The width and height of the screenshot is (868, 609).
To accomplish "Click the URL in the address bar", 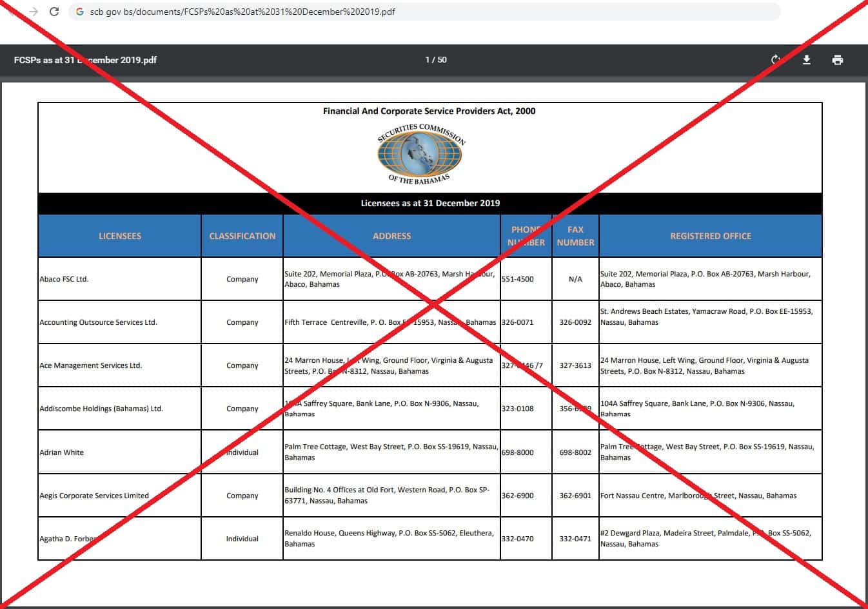I will [x=242, y=12].
